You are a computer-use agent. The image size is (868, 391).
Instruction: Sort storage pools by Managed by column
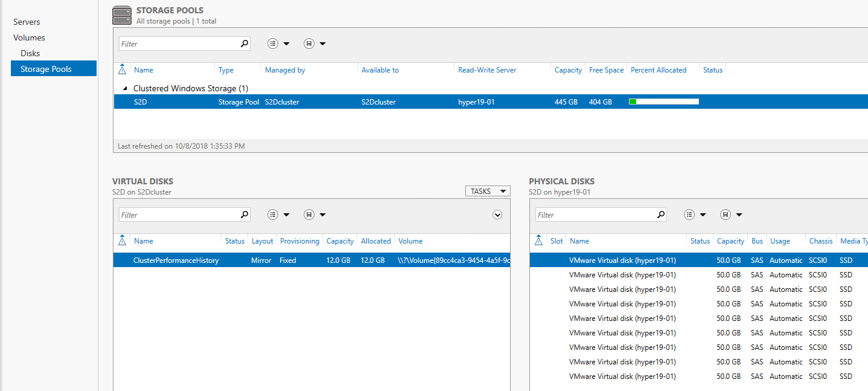(x=285, y=70)
